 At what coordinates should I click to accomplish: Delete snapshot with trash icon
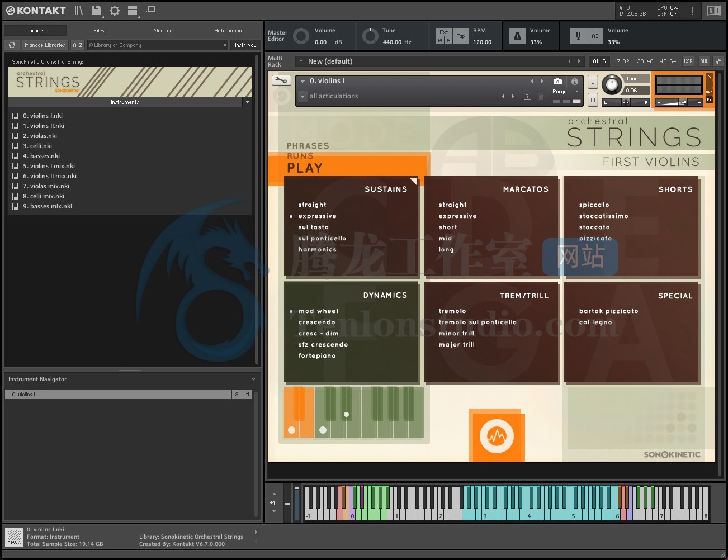click(x=540, y=97)
